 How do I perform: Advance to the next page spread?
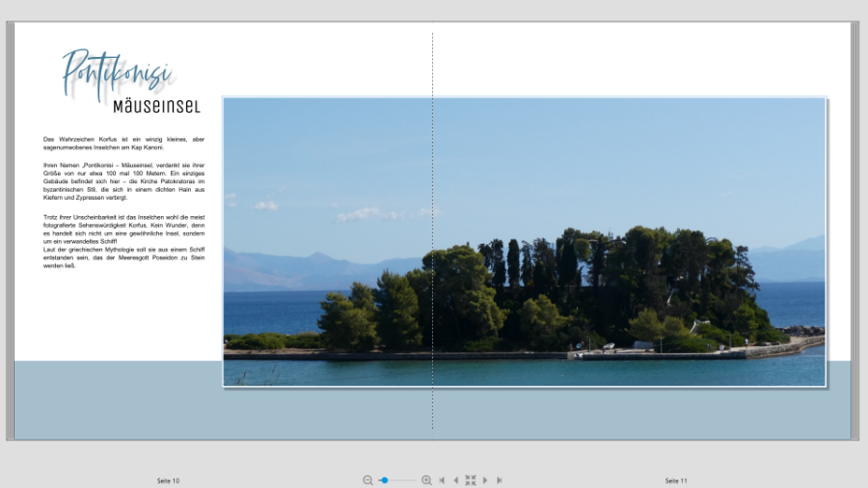coord(485,480)
